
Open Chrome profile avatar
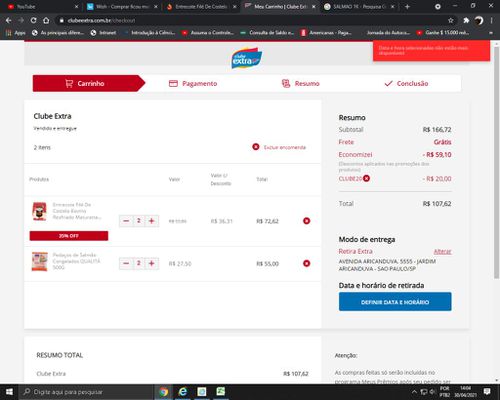pyautogui.click(x=479, y=20)
